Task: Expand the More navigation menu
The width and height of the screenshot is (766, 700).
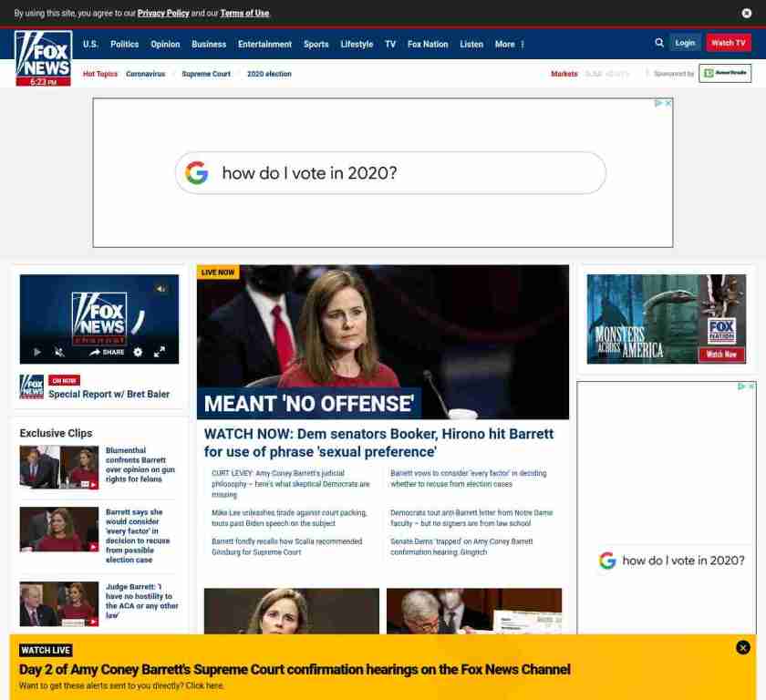Action: [509, 44]
